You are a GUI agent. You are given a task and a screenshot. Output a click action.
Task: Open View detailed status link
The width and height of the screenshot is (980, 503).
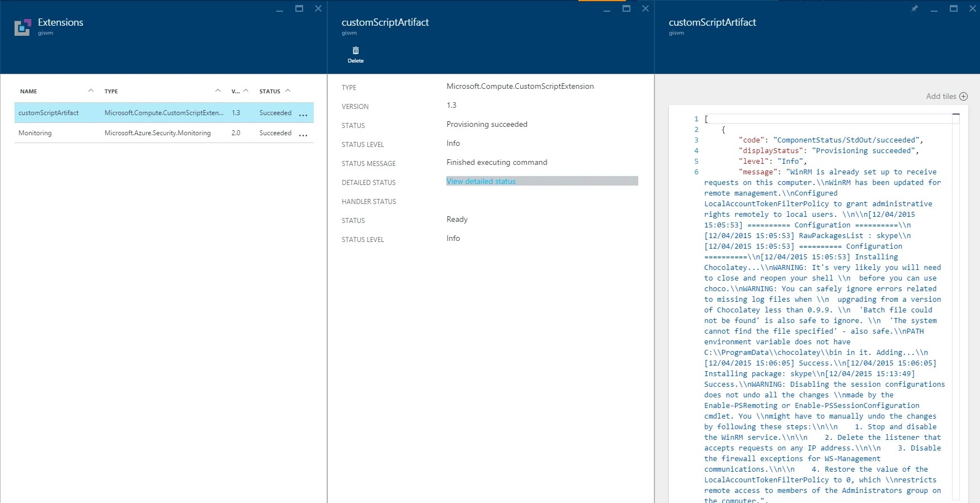(x=481, y=181)
